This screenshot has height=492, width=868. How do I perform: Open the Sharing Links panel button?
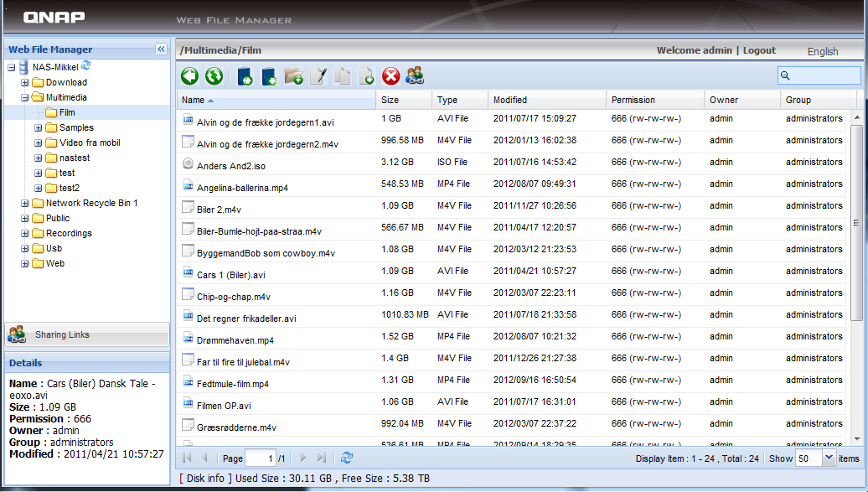click(87, 334)
